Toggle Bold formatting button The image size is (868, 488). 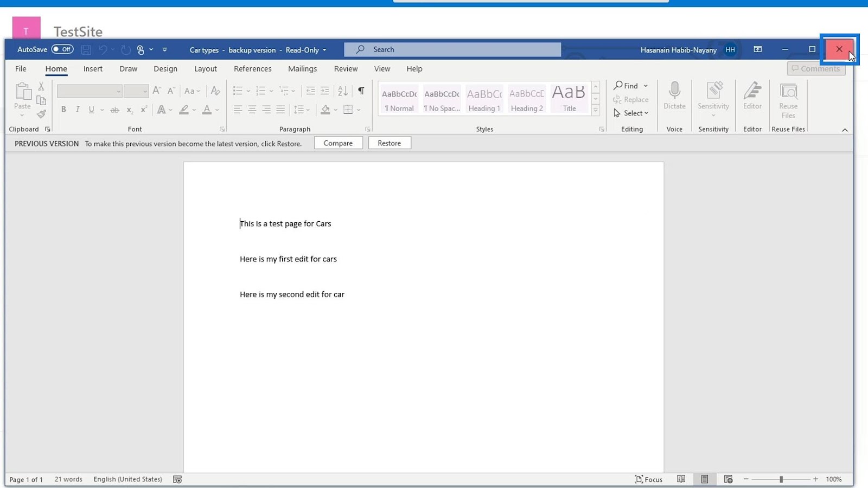point(63,110)
